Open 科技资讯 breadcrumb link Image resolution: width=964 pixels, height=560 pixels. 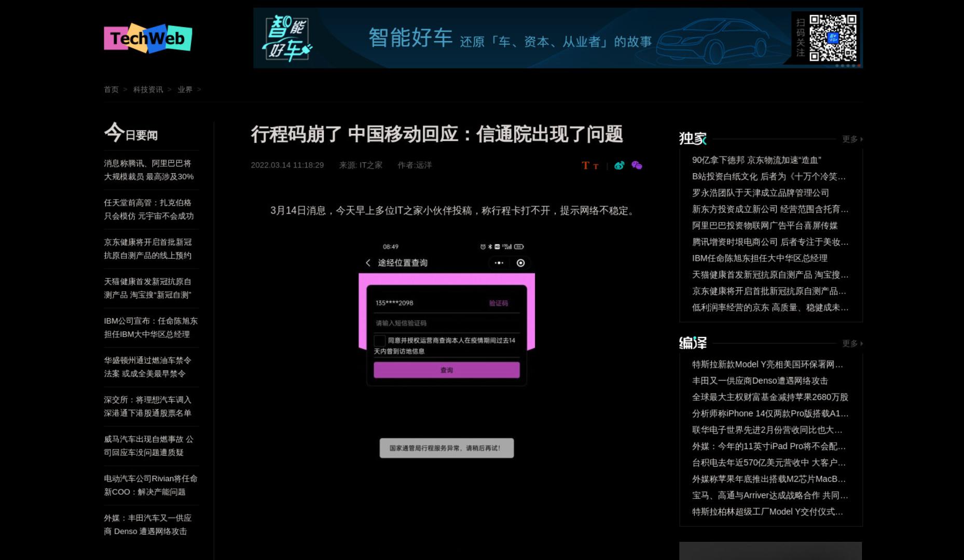point(148,89)
